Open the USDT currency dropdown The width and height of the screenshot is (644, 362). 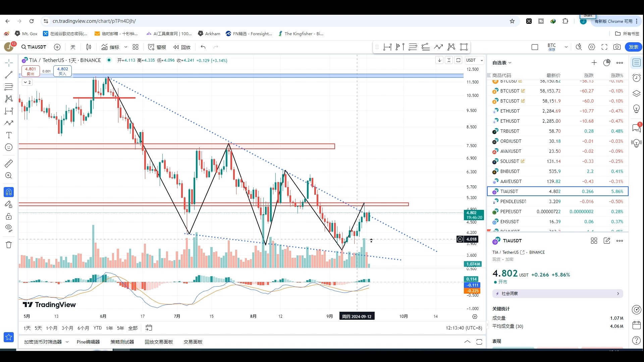click(x=474, y=60)
